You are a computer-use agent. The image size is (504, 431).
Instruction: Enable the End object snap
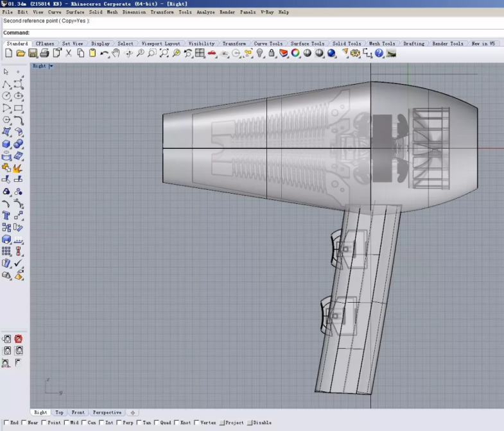pyautogui.click(x=7, y=423)
